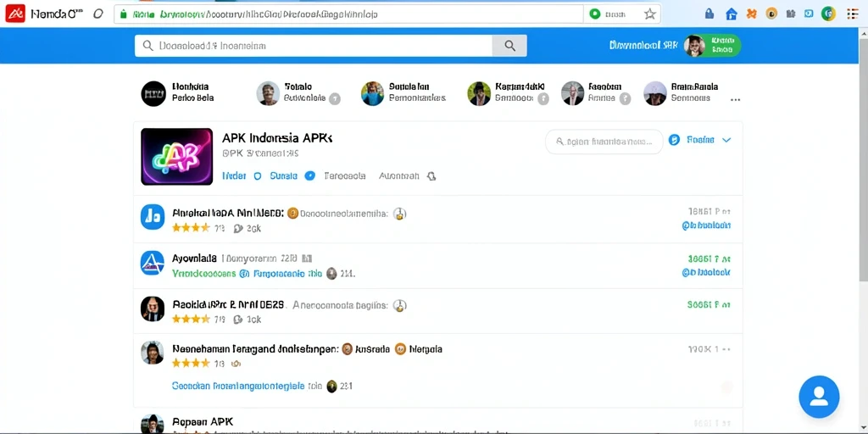Click the green pill button in the header
The height and width of the screenshot is (434, 868).
pos(722,46)
